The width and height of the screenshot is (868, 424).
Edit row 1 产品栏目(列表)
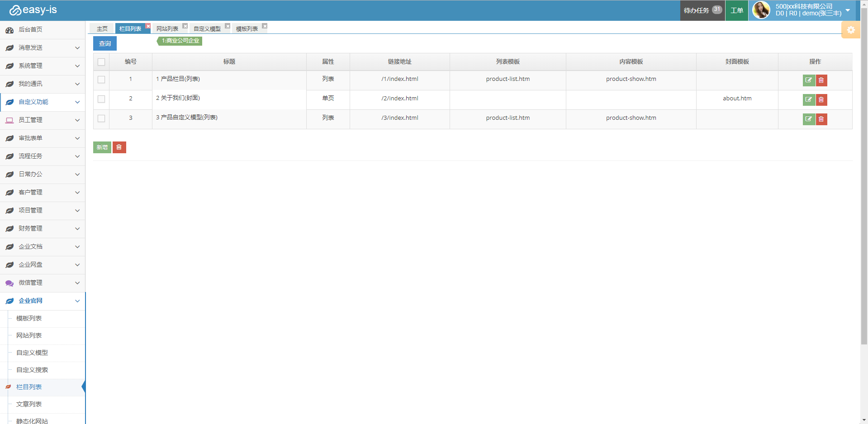click(x=809, y=80)
